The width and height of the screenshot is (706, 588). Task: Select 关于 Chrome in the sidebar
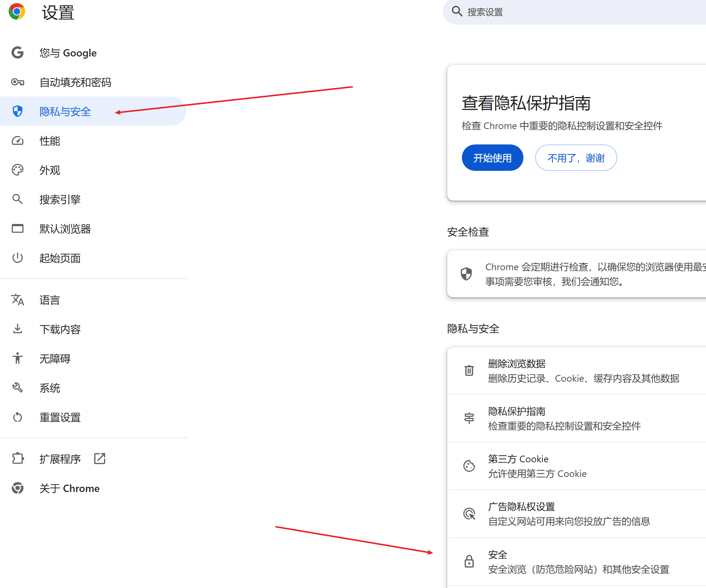click(x=70, y=488)
